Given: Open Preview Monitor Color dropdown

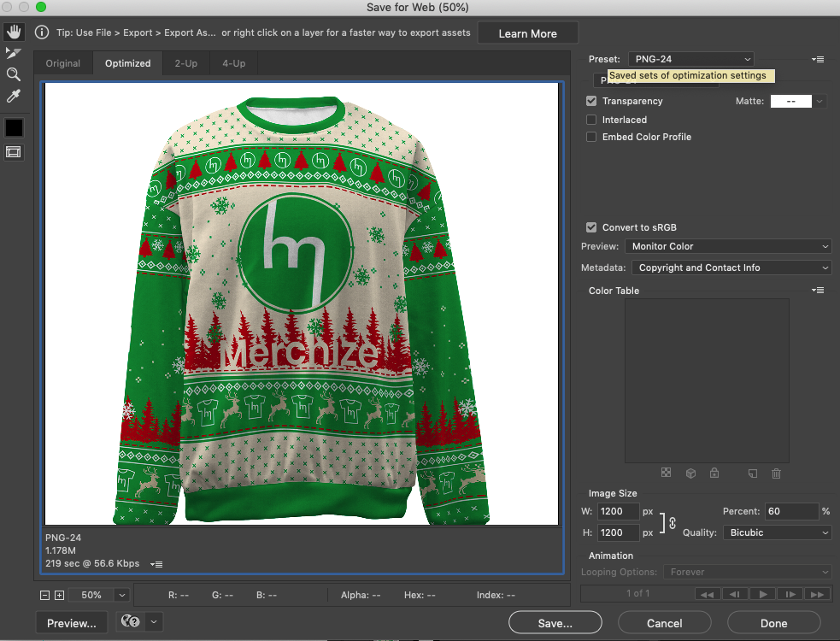Looking at the screenshot, I should click(729, 246).
